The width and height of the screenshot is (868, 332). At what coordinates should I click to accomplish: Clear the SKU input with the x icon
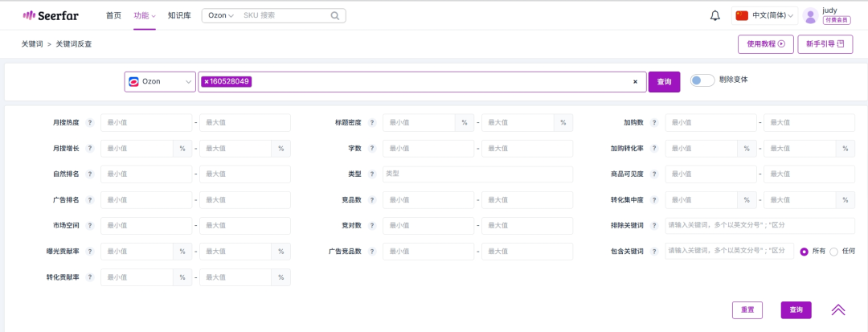coord(635,82)
